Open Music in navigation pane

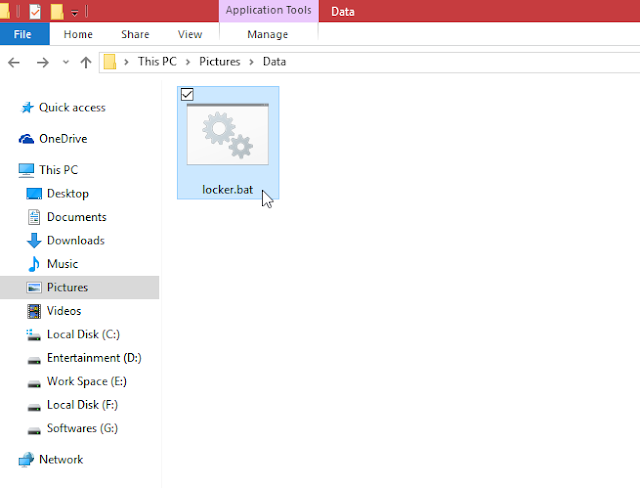(62, 264)
